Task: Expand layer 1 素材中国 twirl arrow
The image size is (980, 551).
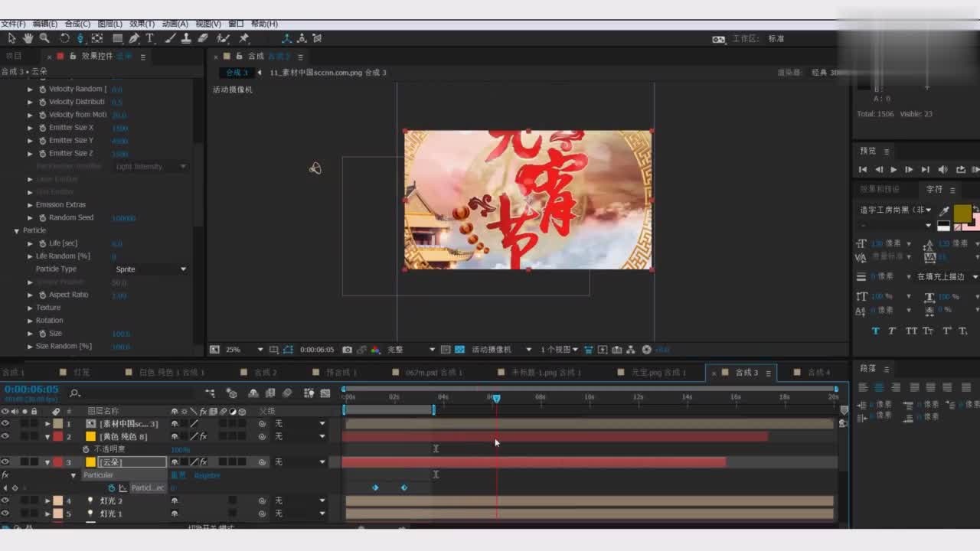Action: point(47,423)
